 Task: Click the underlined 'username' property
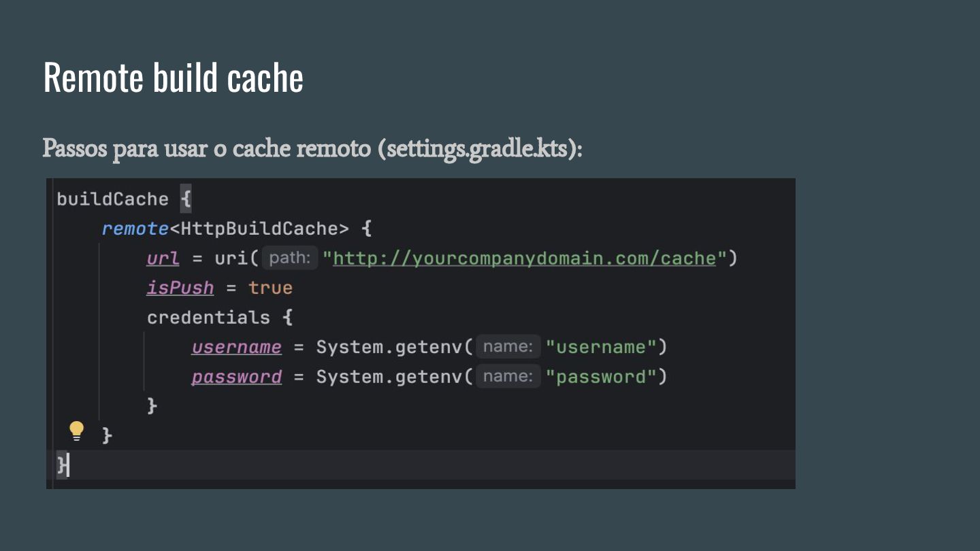(x=236, y=347)
